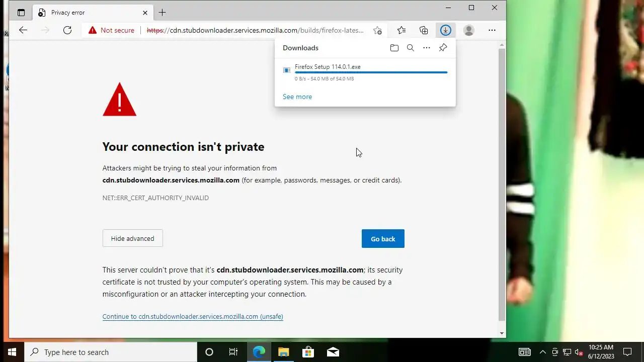Click See more downloads link
The width and height of the screenshot is (644, 362).
click(297, 97)
